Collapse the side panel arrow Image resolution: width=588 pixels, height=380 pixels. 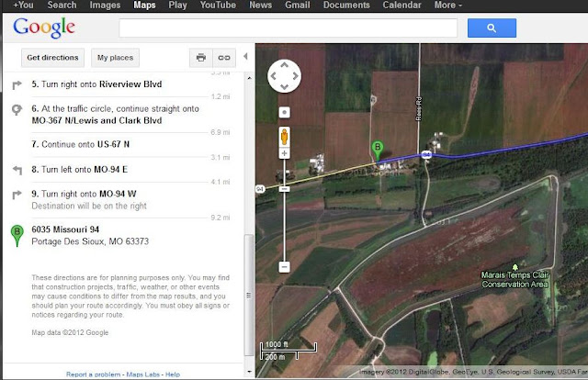coord(245,57)
